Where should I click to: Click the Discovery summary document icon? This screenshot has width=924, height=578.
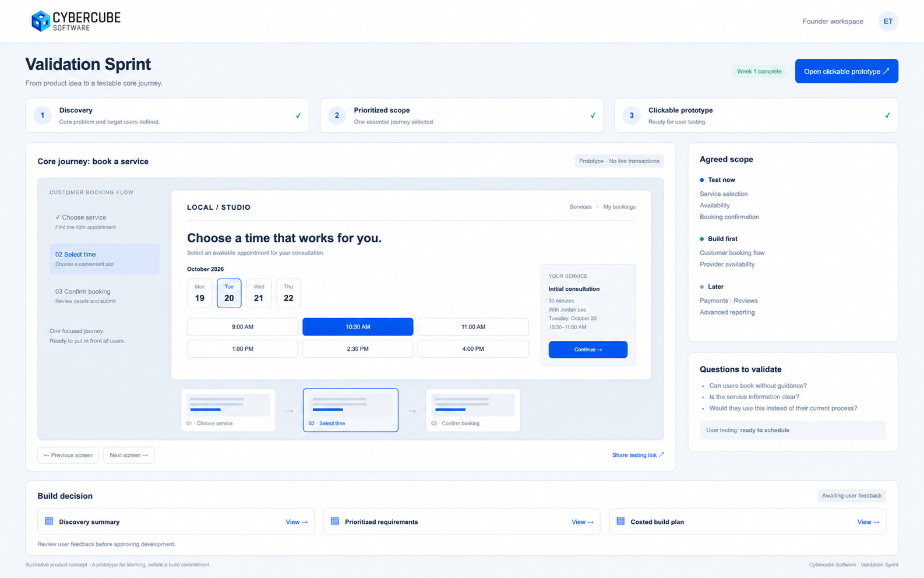click(x=49, y=521)
